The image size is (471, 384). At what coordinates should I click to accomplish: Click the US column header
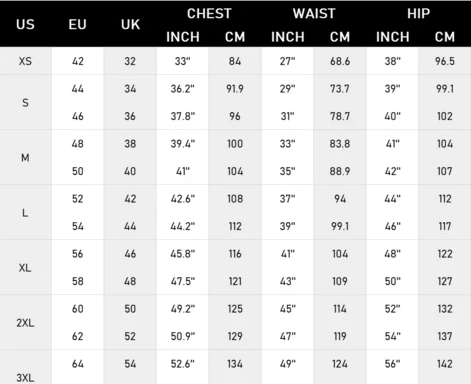click(x=25, y=24)
